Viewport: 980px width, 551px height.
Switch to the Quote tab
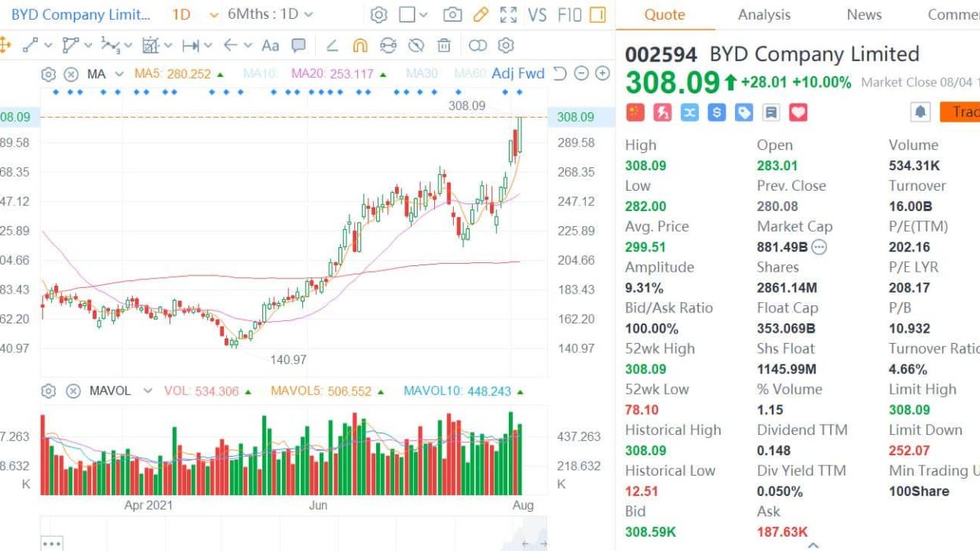[x=664, y=15]
